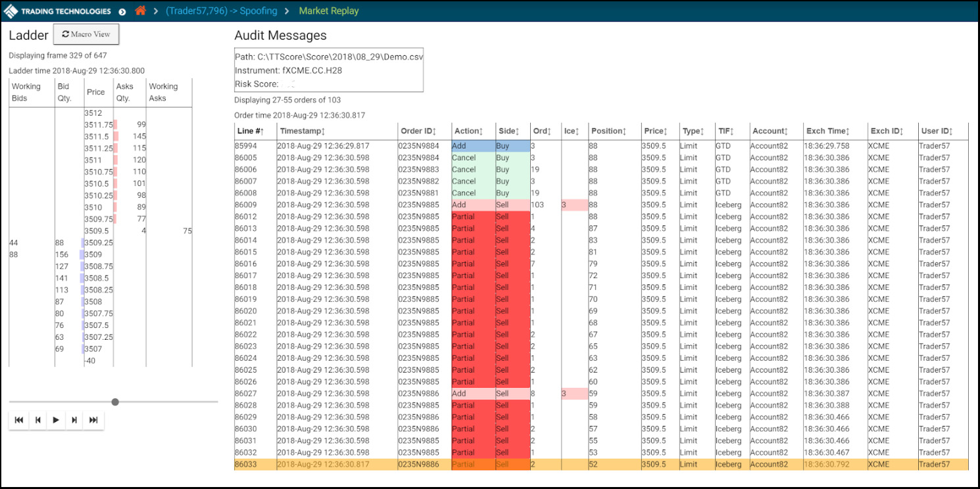Image resolution: width=980 pixels, height=489 pixels.
Task: Open the (Trader57,796) -> Spoofing link
Action: pyautogui.click(x=222, y=10)
